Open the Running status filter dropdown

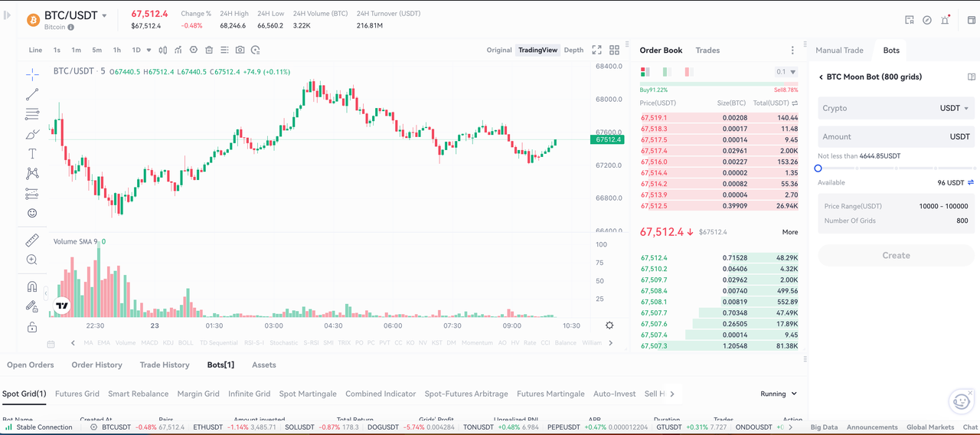coord(779,394)
